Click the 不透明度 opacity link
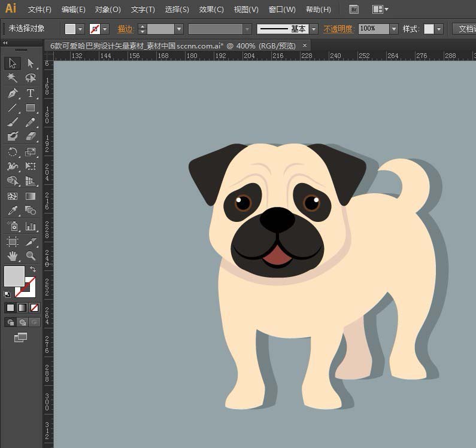This screenshot has width=476, height=448. click(338, 29)
